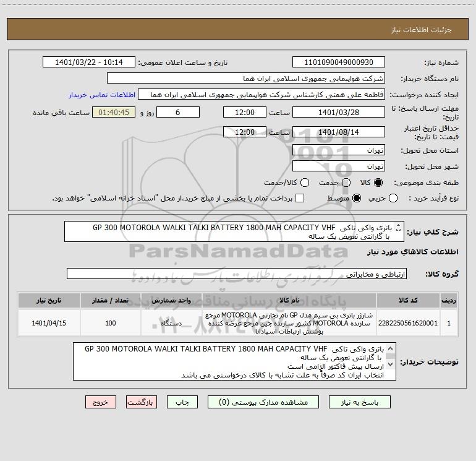Click تعداد / مقدار column header
The image size is (476, 461).
[111, 301]
